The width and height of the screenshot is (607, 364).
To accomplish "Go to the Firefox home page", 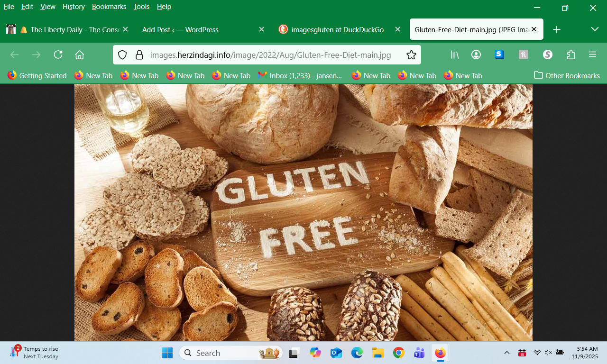I will [x=80, y=55].
